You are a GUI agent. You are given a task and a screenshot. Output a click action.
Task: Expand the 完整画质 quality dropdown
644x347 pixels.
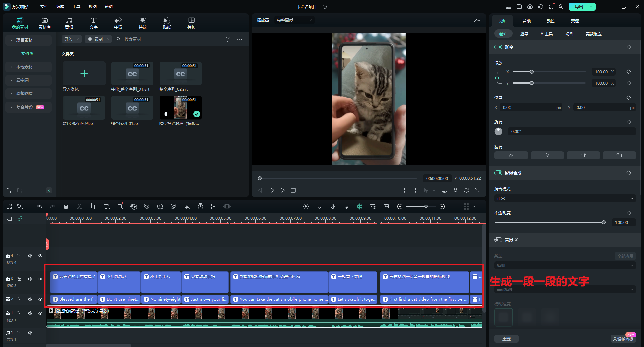coord(294,20)
